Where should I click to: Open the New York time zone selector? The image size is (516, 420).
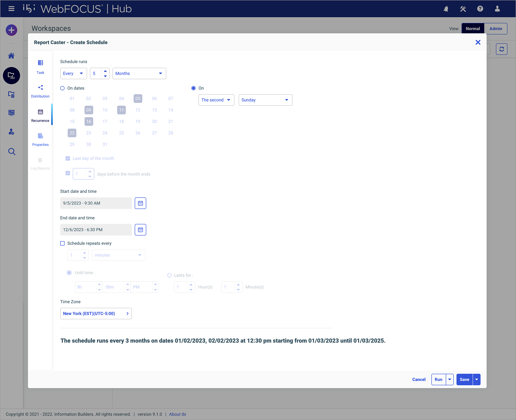pos(96,314)
